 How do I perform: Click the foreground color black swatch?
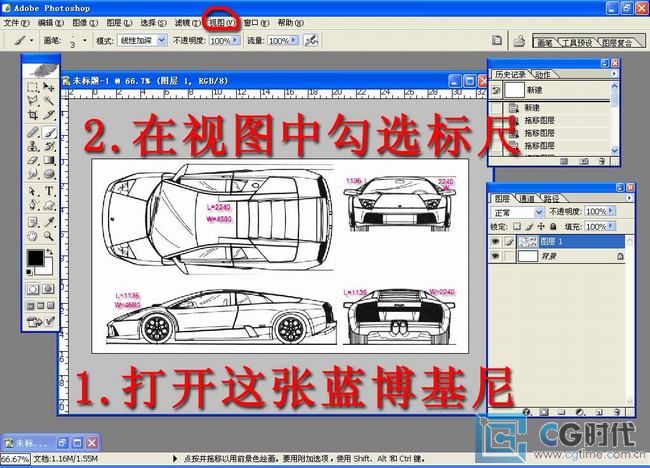tap(35, 257)
